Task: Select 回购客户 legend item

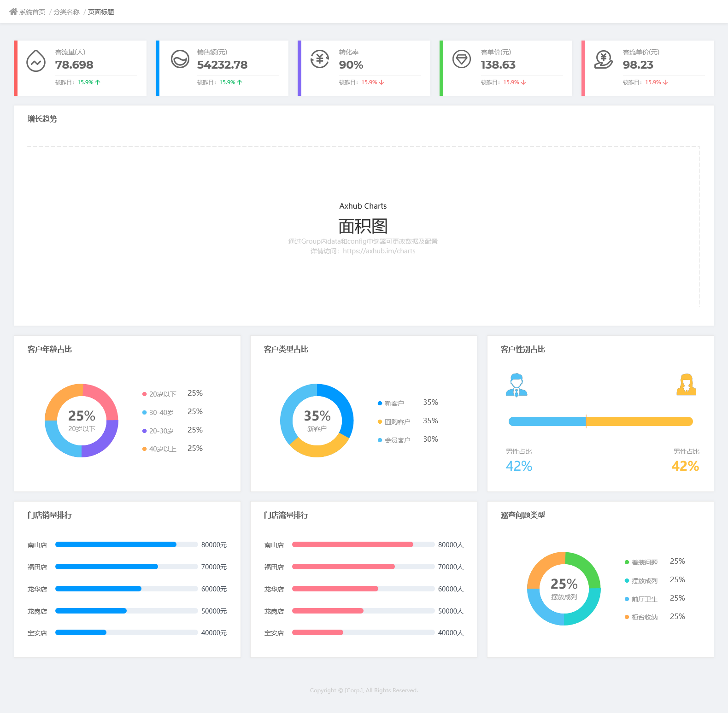Action: 394,422
